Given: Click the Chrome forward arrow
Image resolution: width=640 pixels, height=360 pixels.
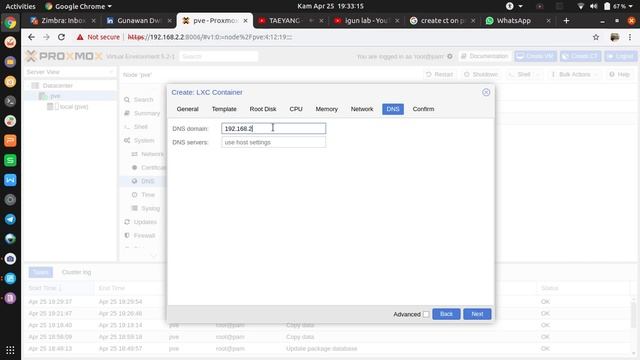Looking at the screenshot, I should (46, 37).
